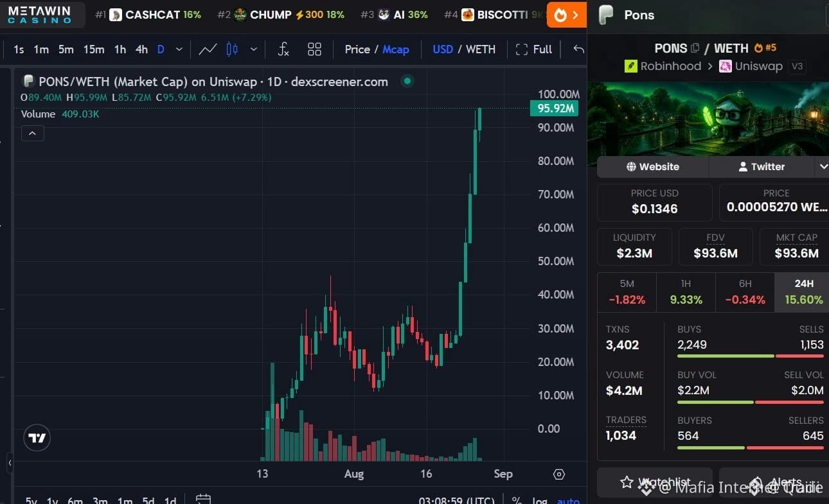Copy the PONS token address icon
Screen dimensions: 829x504
(695, 48)
